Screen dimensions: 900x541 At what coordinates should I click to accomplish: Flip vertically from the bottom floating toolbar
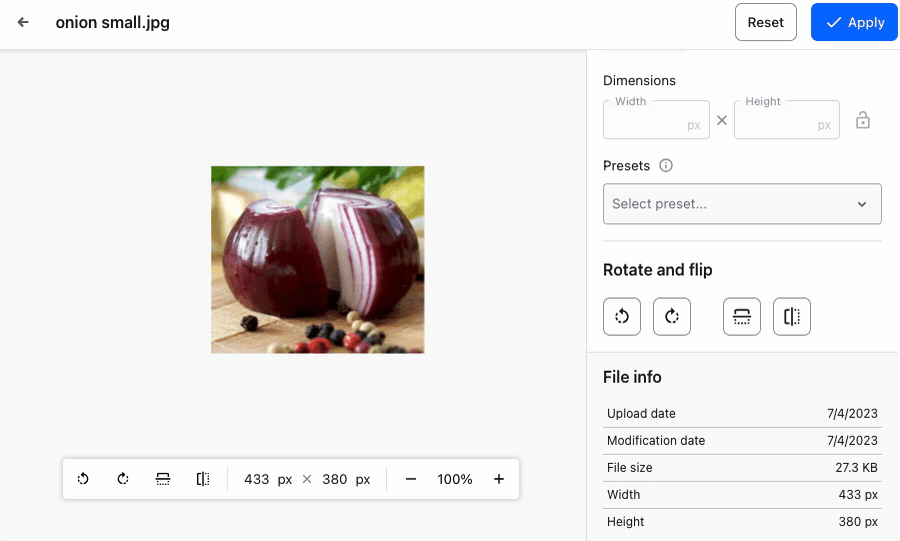pyautogui.click(x=163, y=479)
